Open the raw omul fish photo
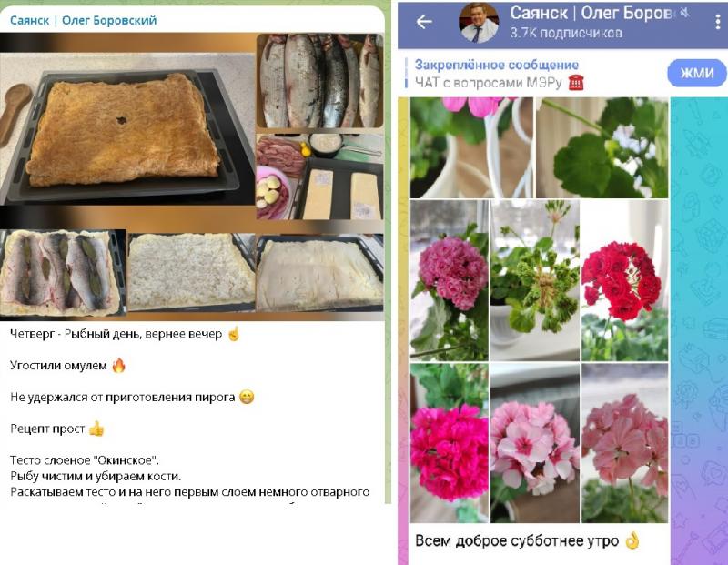Image resolution: width=728 pixels, height=565 pixels. (320, 81)
